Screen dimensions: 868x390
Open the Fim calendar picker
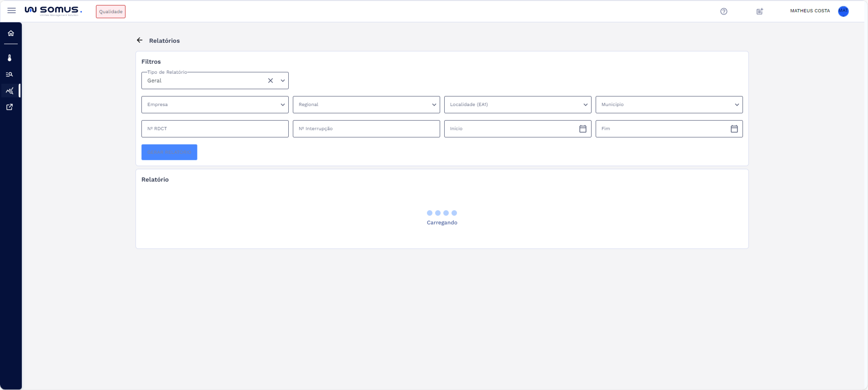734,129
